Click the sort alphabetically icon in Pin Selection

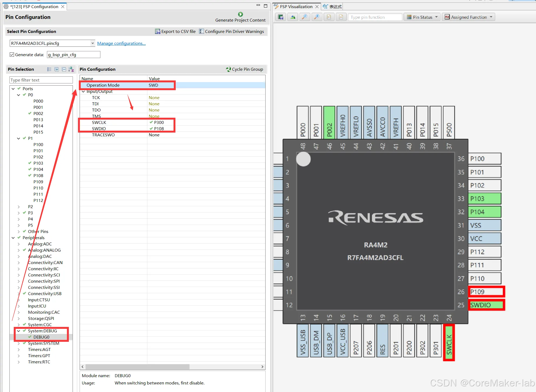click(x=71, y=69)
